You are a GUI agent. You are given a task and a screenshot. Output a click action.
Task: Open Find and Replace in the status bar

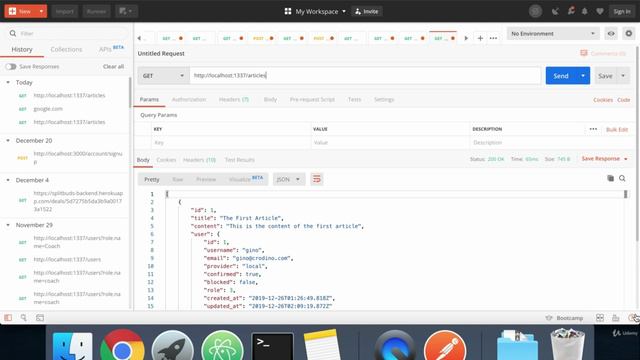[x=24, y=318]
